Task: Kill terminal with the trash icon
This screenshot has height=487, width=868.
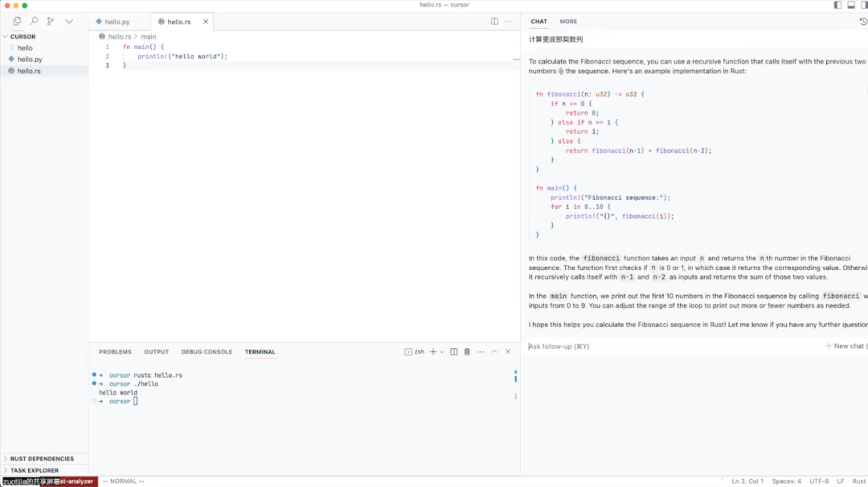Action: coord(467,352)
